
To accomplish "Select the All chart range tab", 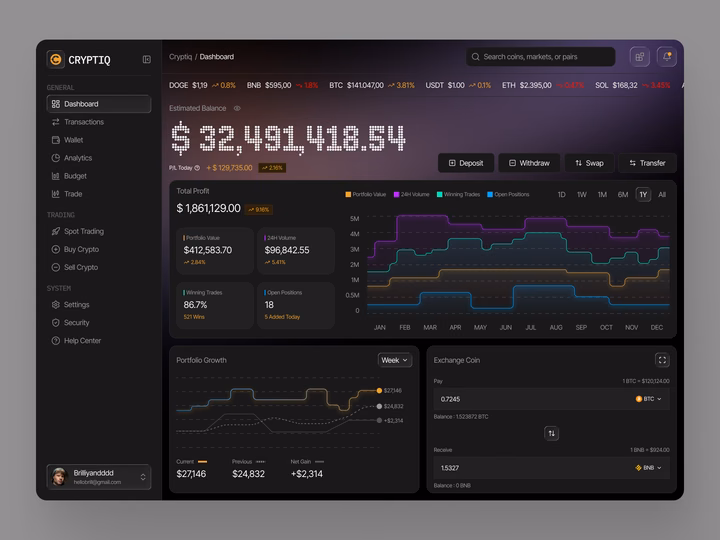I will click(662, 194).
